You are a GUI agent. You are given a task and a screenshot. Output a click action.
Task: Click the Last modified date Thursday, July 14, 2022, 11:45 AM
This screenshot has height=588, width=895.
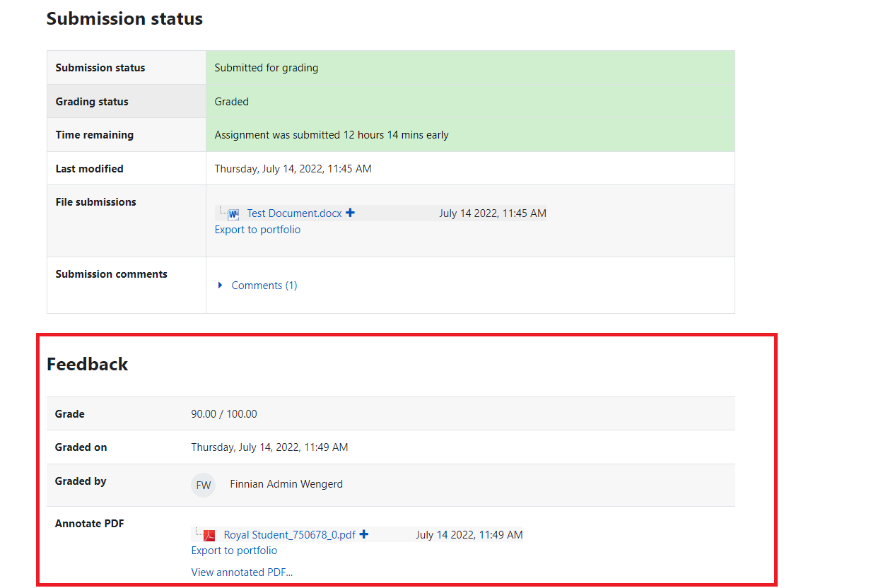[x=293, y=169]
